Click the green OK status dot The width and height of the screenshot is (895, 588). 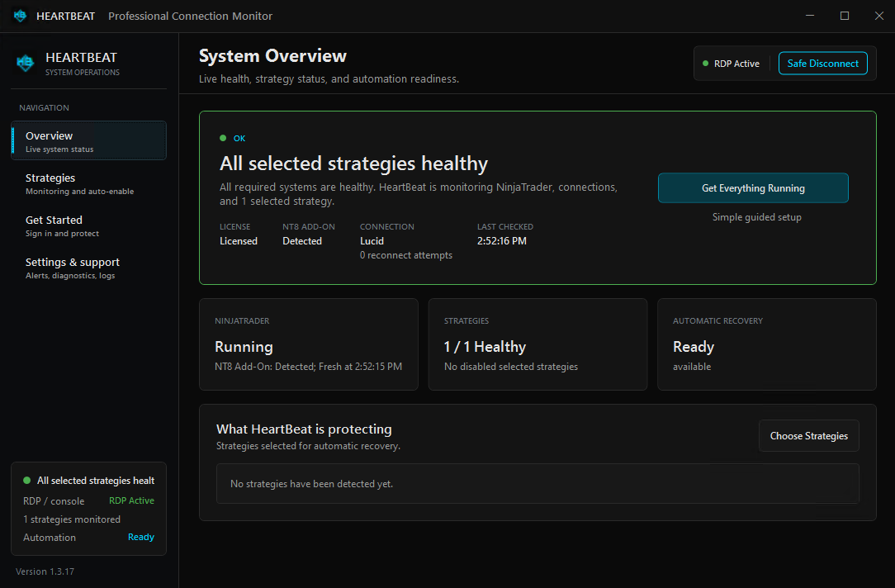tap(223, 138)
